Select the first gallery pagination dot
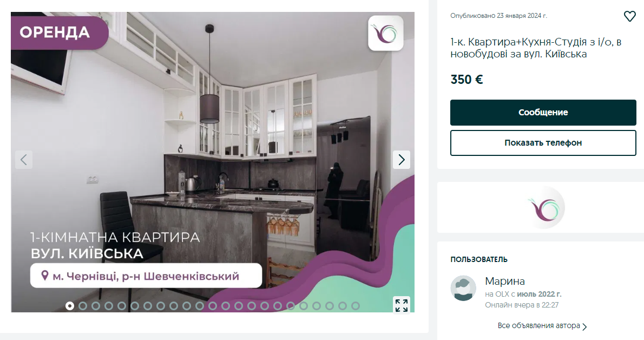 (x=70, y=306)
